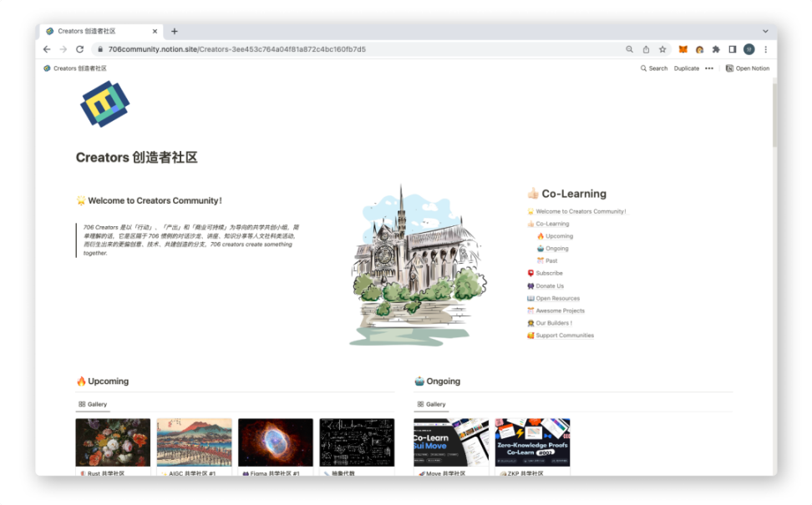812x505 pixels.
Task: Select the Gallery view tab under Upcoming
Action: click(x=93, y=404)
